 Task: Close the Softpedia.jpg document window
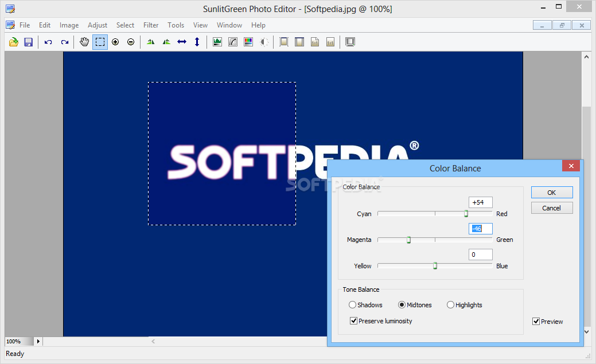coord(582,25)
